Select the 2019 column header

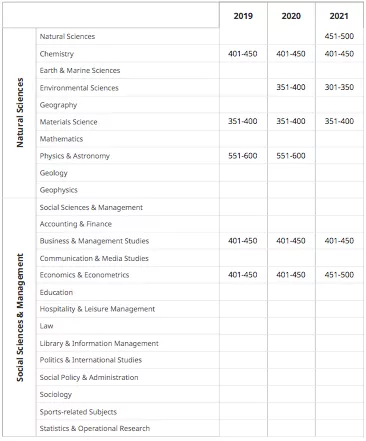pyautogui.click(x=243, y=16)
